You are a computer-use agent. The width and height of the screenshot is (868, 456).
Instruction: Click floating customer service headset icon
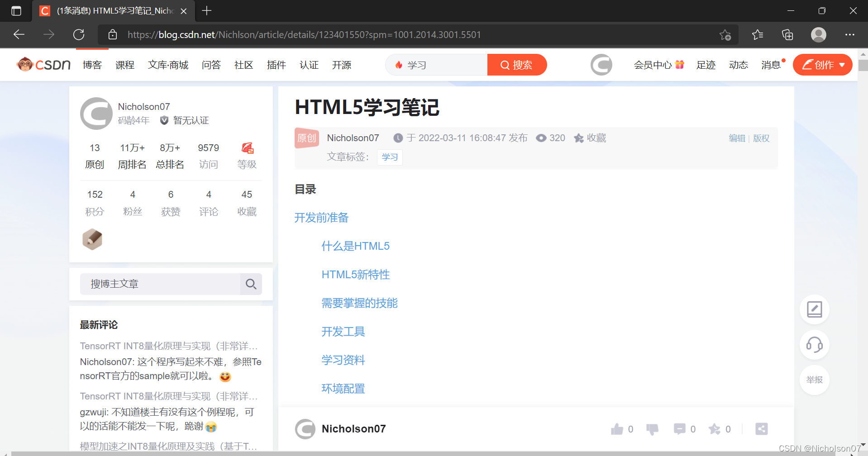click(814, 345)
